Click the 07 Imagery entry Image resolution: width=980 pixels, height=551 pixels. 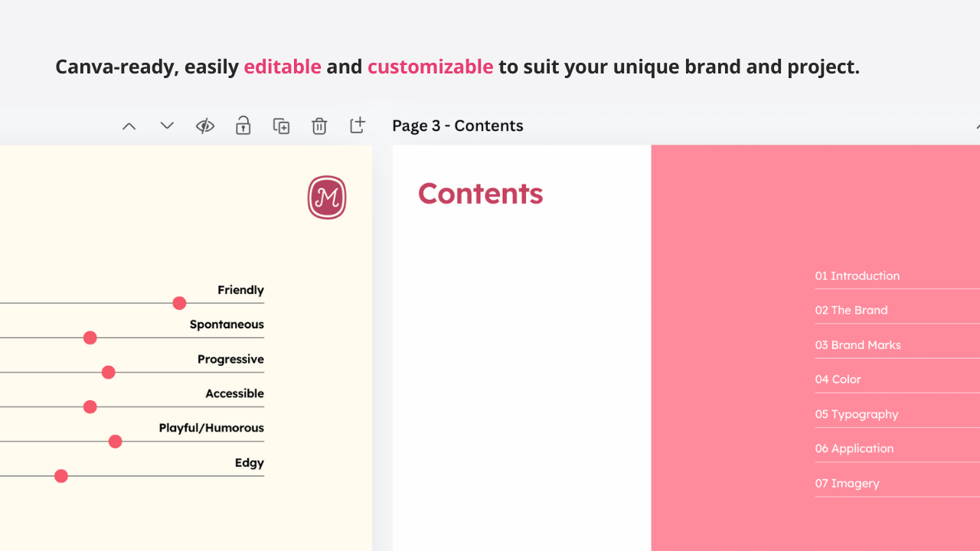847,484
